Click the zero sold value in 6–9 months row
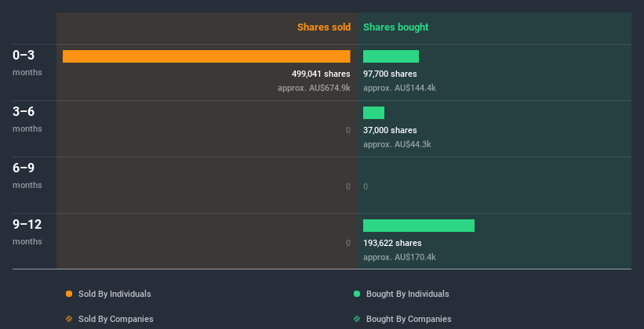 point(348,186)
